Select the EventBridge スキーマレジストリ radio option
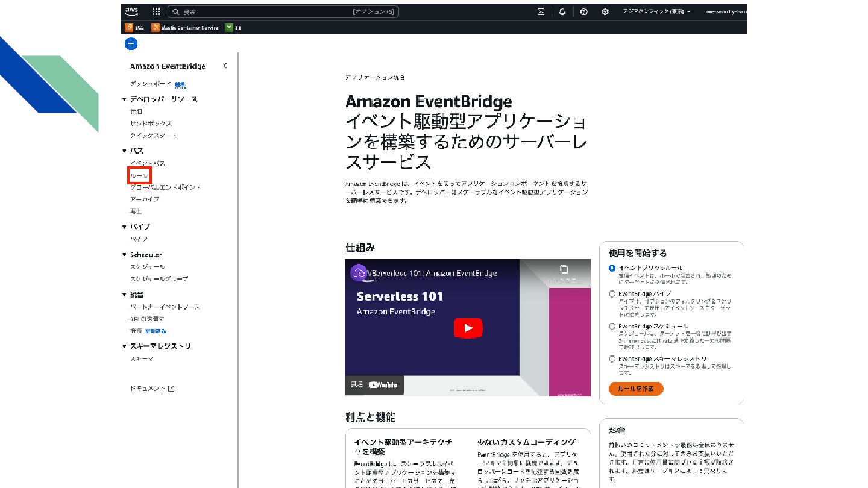 pos(612,359)
